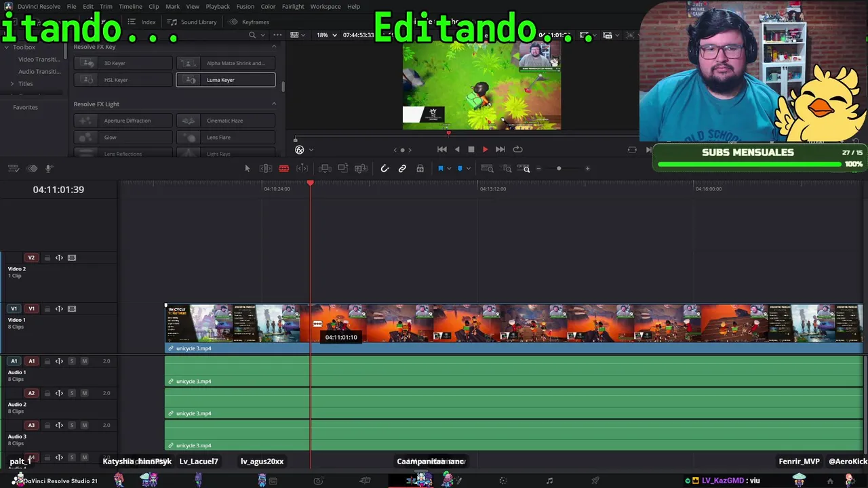Open the Index panel

pos(142,22)
